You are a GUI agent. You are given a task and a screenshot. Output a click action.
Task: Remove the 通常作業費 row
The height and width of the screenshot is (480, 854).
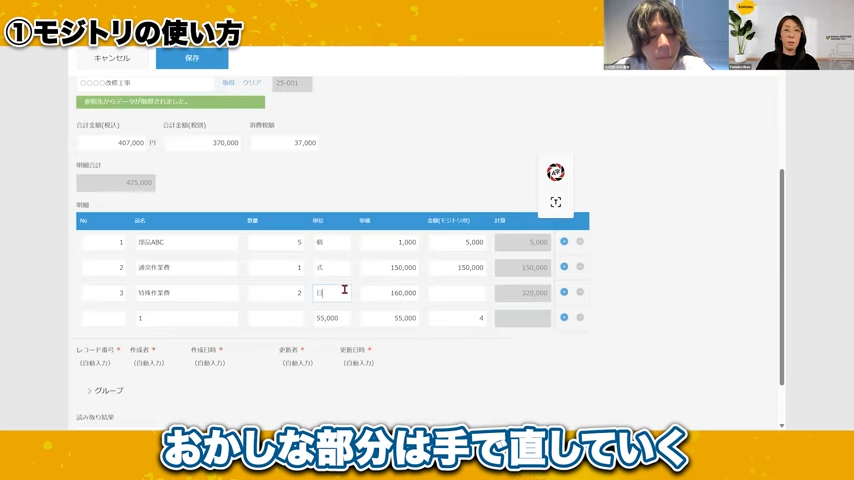580,267
